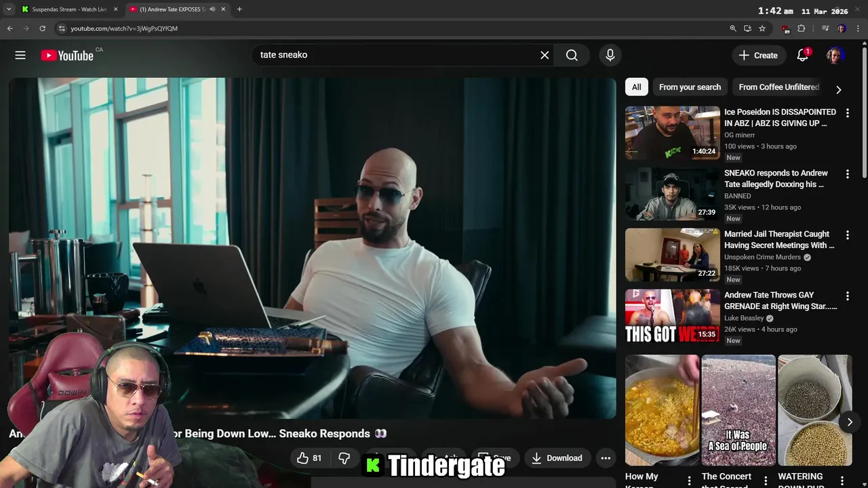The height and width of the screenshot is (488, 868).
Task: Reload the current page
Action: [x=42, y=28]
